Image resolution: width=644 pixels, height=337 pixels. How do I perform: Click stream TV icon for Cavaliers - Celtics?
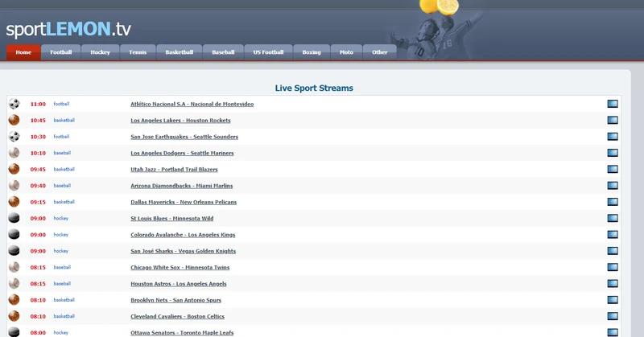(613, 316)
